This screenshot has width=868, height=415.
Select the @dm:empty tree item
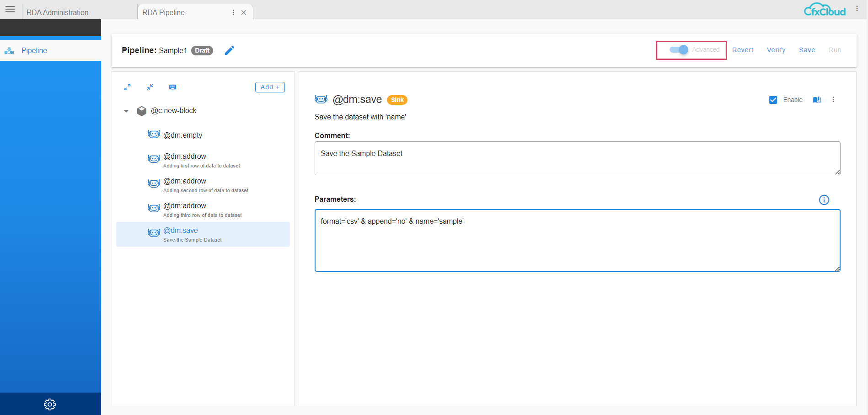tap(183, 135)
